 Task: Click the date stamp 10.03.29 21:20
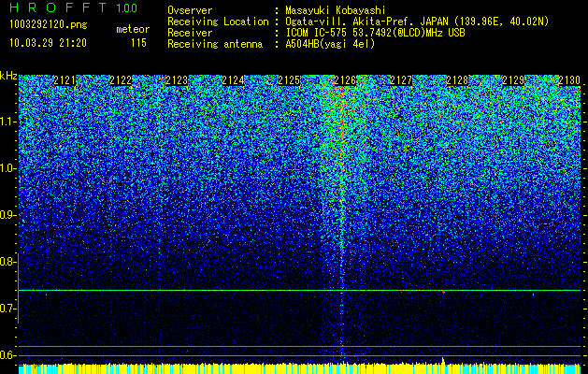(x=48, y=43)
